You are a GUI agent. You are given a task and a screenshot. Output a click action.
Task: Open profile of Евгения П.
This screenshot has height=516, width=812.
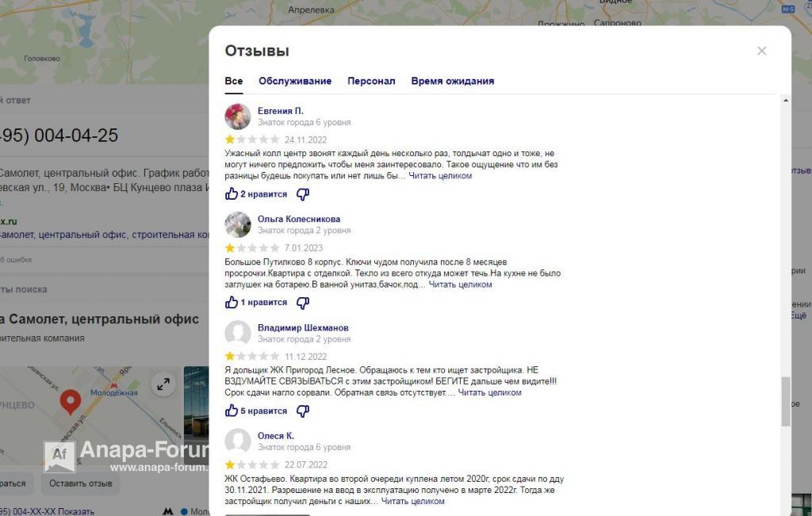pos(281,111)
